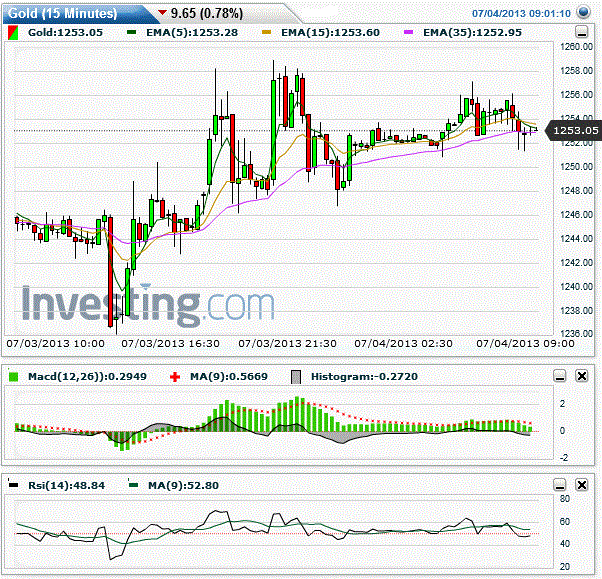The image size is (602, 579).
Task: Click the 1248.00 price axis label
Action: pos(576,190)
